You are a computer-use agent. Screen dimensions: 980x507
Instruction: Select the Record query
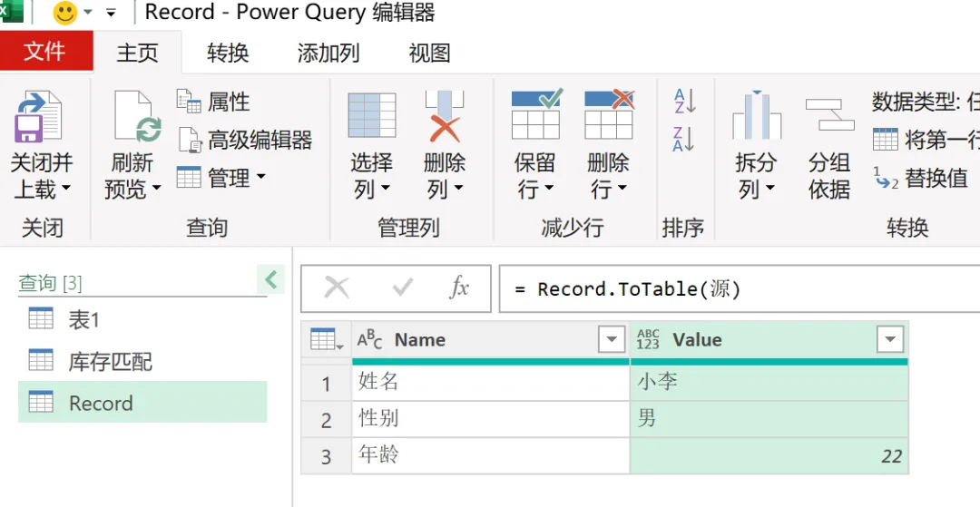tap(142, 403)
